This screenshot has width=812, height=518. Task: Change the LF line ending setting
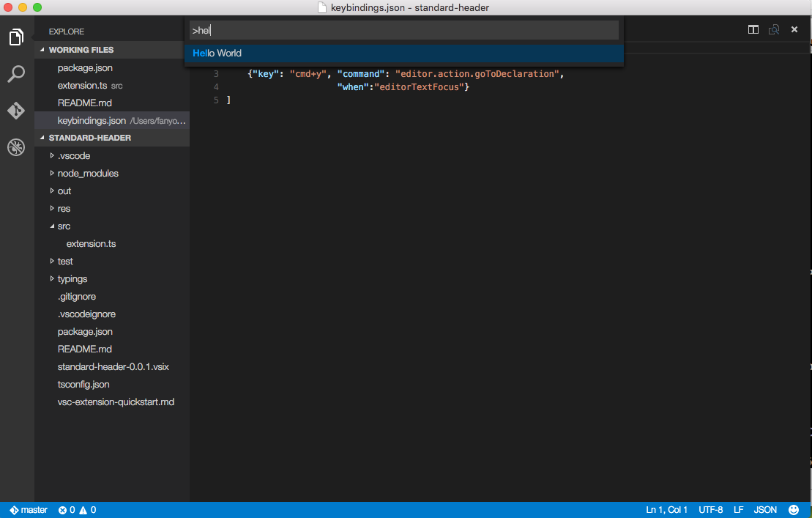click(x=739, y=510)
